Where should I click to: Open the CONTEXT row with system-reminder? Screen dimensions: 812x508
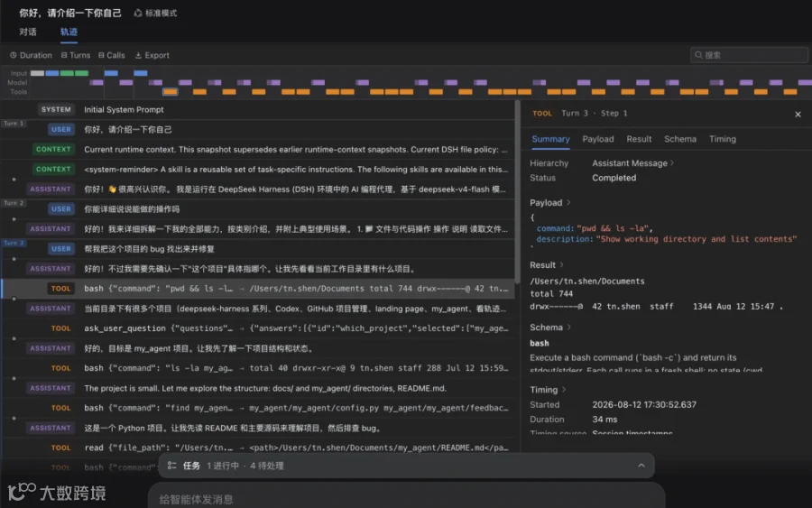[x=258, y=170]
